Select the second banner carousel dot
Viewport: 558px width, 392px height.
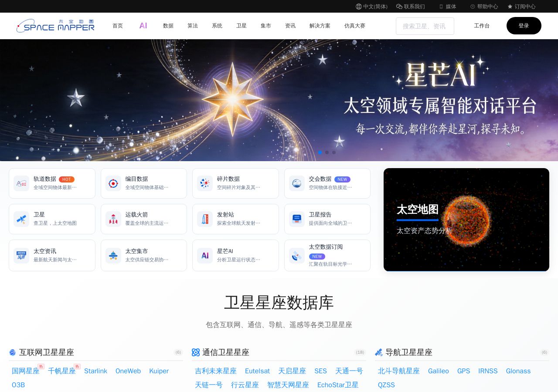(327, 152)
